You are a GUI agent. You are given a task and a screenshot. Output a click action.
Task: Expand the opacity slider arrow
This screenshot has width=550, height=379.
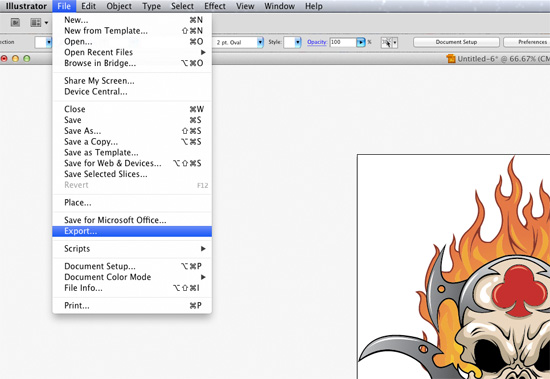tap(361, 42)
